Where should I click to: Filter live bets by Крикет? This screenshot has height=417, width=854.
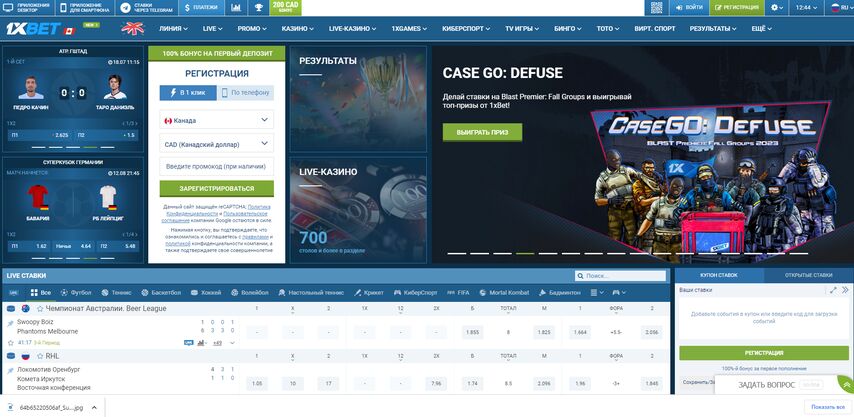[369, 292]
